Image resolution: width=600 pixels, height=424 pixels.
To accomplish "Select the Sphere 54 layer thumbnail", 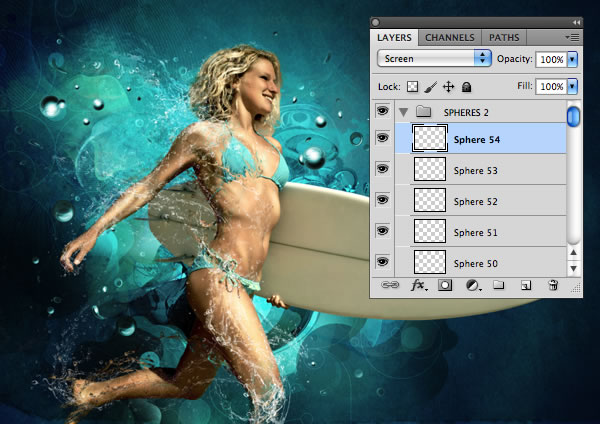I will click(430, 138).
